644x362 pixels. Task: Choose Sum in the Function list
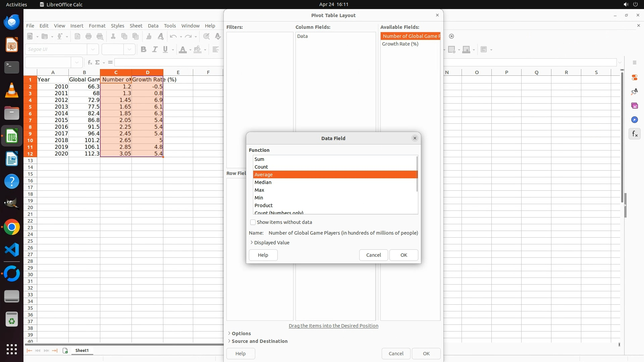tap(259, 159)
